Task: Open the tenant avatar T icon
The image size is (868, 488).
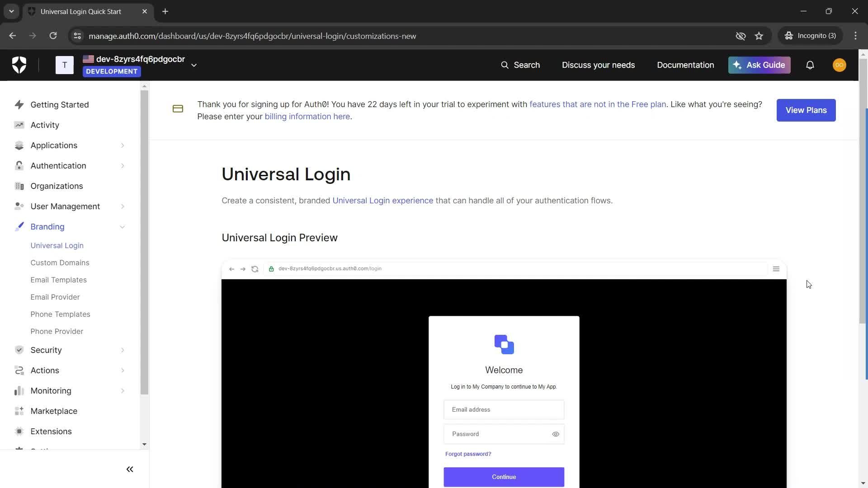Action: [x=65, y=65]
